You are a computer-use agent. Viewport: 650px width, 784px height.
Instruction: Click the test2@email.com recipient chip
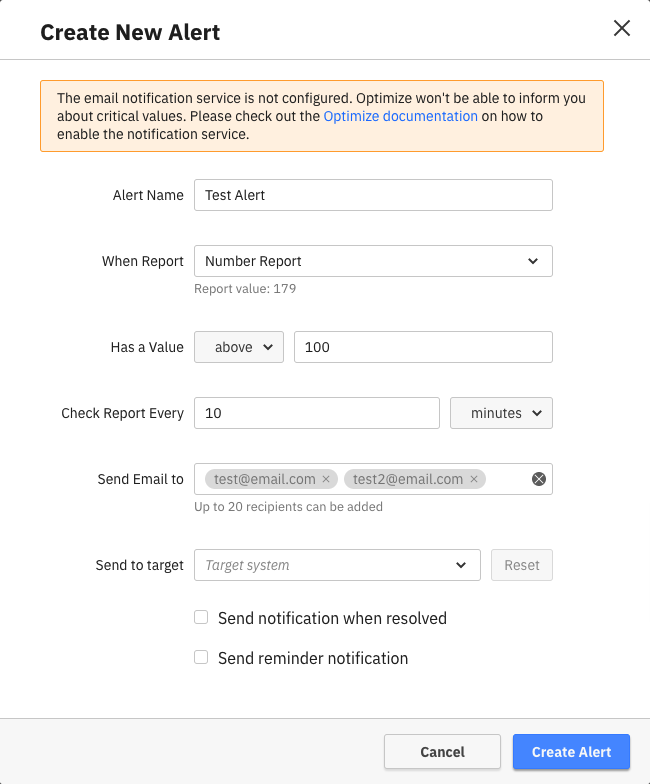point(407,480)
